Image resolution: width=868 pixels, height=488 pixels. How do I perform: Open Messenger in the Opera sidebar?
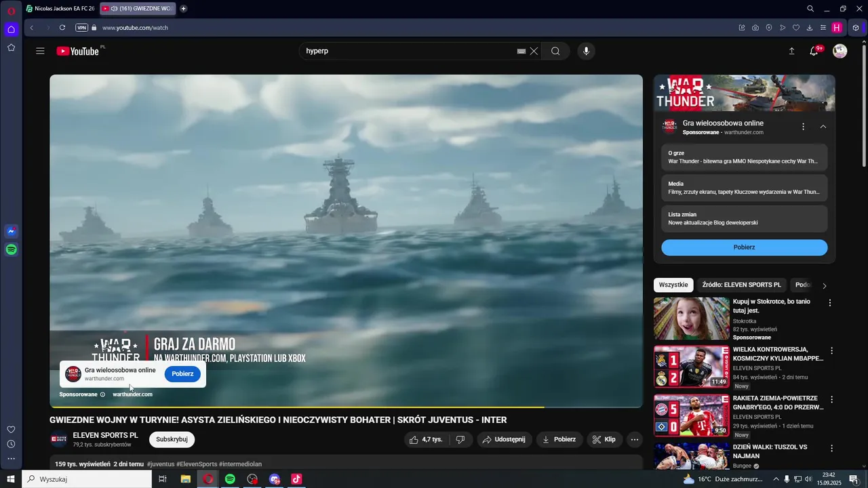(x=11, y=231)
